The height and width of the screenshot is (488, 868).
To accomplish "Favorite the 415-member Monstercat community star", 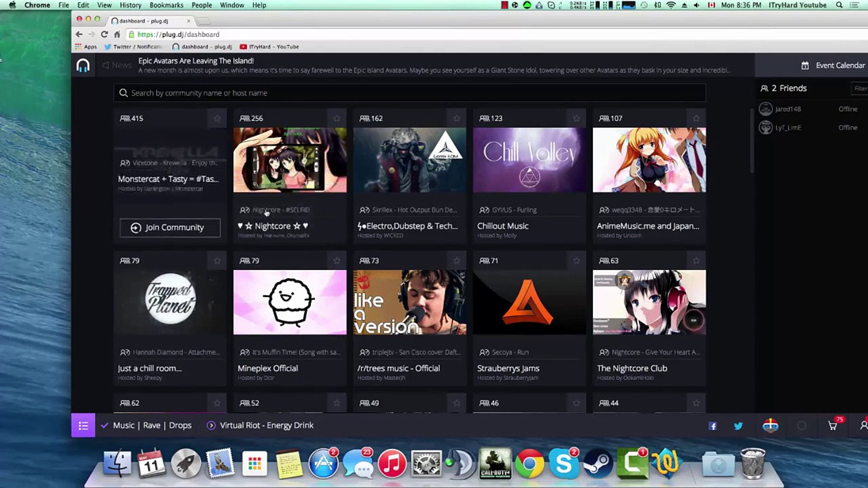I will [x=217, y=118].
